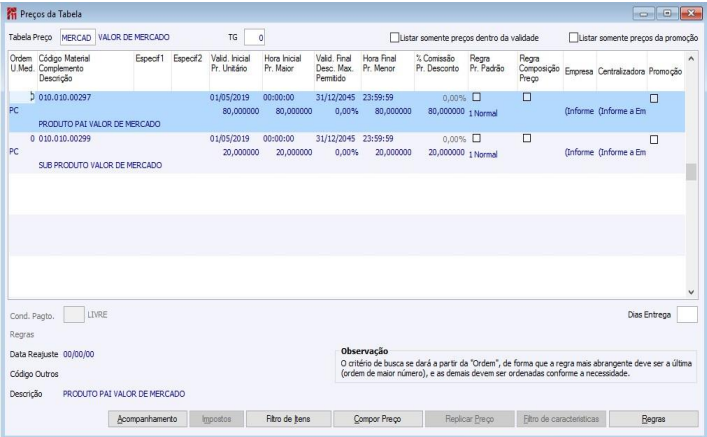Focus the TG input field
Image resolution: width=707 pixels, height=437 pixels.
[255, 37]
